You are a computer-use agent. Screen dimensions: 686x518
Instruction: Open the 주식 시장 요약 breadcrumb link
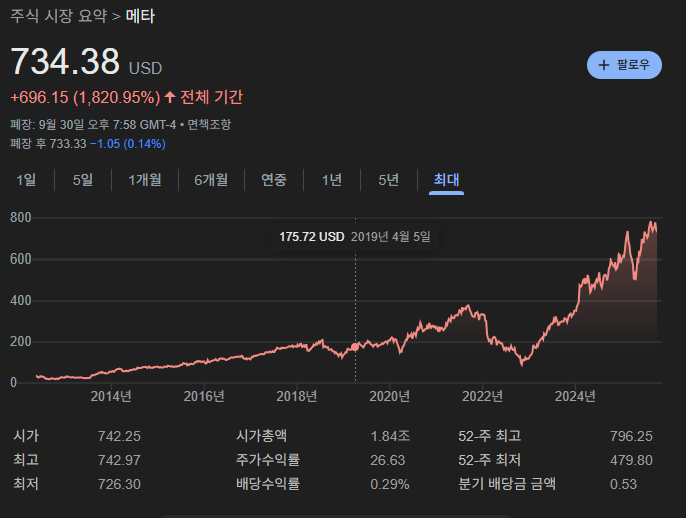pyautogui.click(x=59, y=16)
